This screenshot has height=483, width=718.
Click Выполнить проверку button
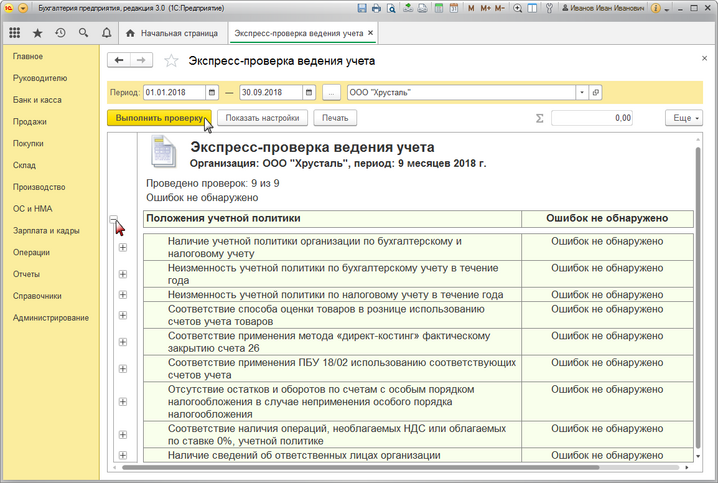[159, 118]
